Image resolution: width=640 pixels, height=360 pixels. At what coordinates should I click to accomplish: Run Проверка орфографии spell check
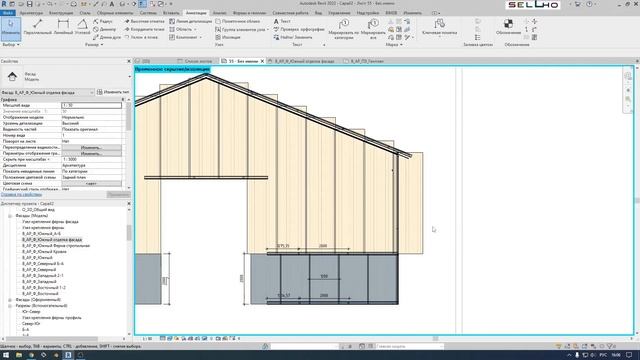tap(299, 29)
